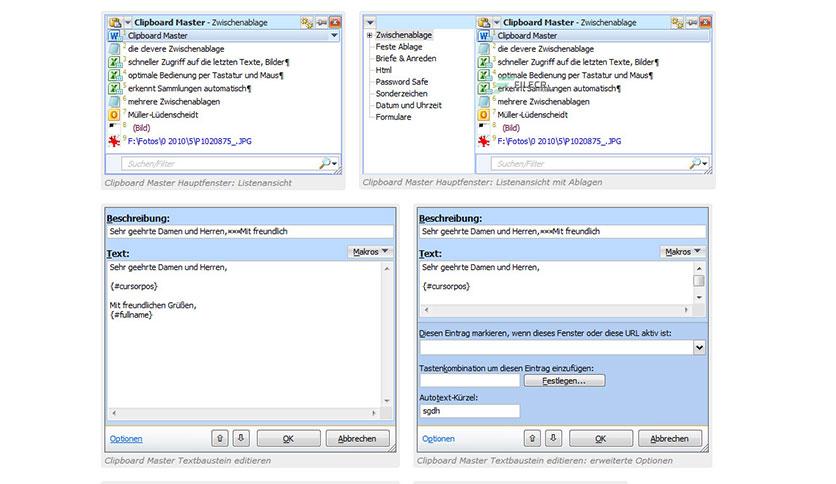Viewport: 836px width, 484px height.
Task: Click the search magnifier icon in 'mit Ablagen' window
Action: pos(695,164)
